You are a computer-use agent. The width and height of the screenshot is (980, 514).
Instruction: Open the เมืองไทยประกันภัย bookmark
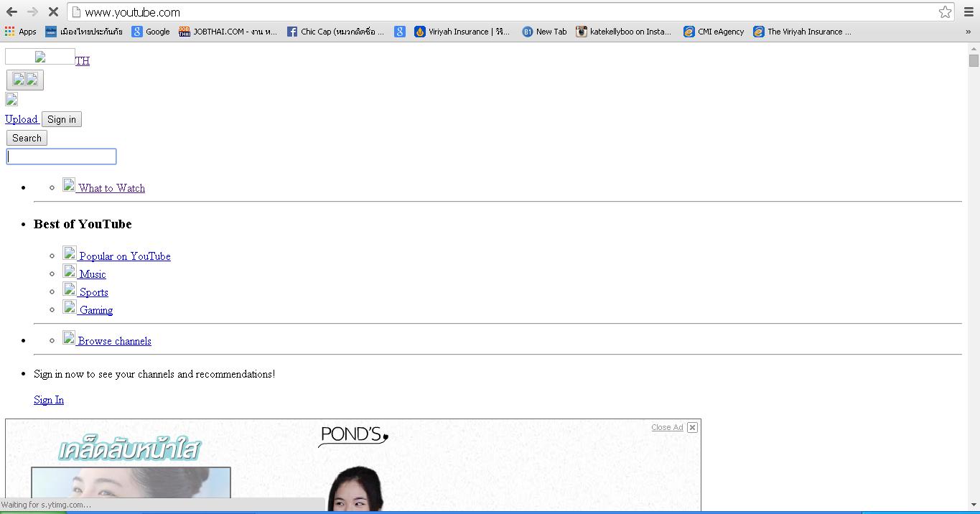84,32
